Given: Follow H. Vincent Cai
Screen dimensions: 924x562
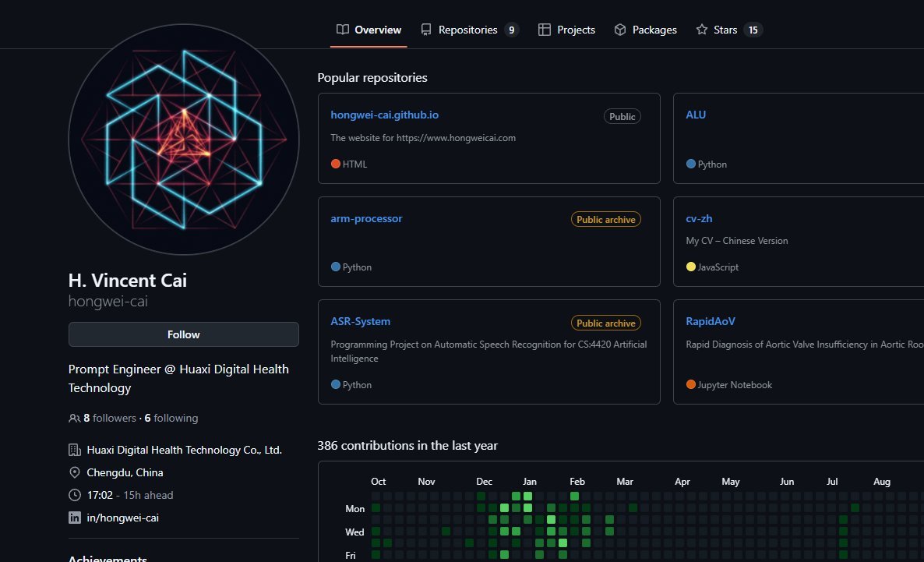Looking at the screenshot, I should pos(184,334).
